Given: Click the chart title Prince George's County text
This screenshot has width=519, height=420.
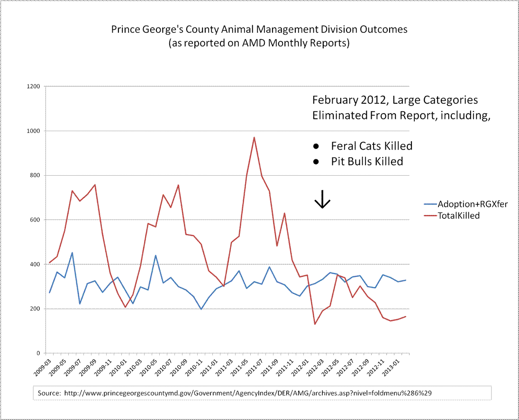Looking at the screenshot, I should [x=259, y=29].
